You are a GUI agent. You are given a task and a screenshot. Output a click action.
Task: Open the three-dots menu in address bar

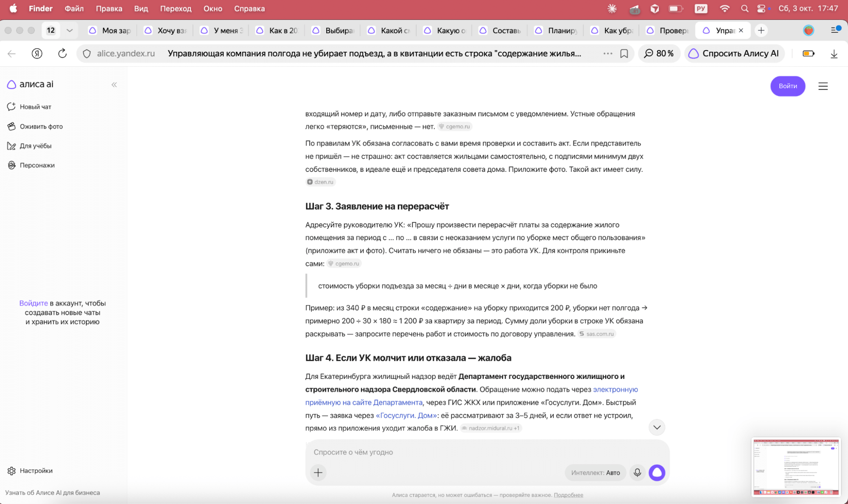(x=607, y=53)
